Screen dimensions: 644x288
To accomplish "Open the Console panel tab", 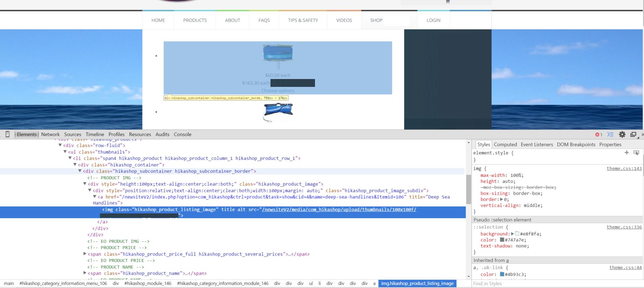I will (182, 134).
